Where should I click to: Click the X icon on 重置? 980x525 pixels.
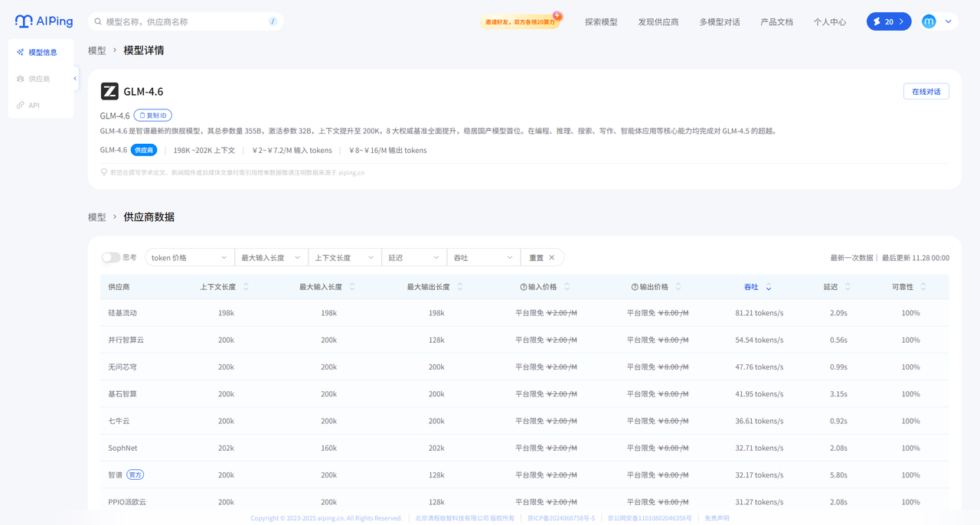coord(552,258)
